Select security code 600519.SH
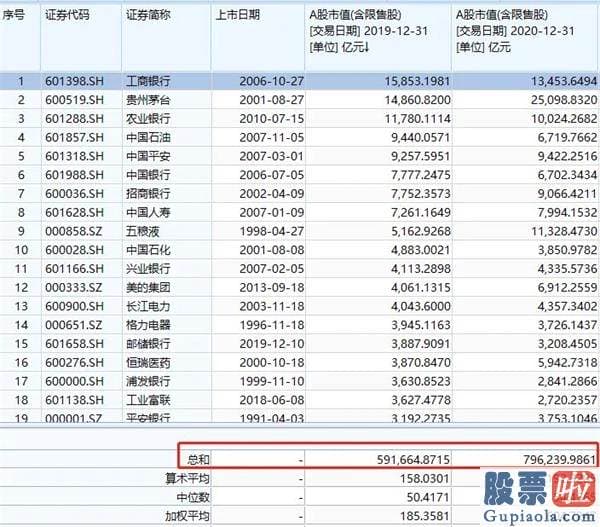Viewport: 600px width, 527px height. click(x=75, y=100)
